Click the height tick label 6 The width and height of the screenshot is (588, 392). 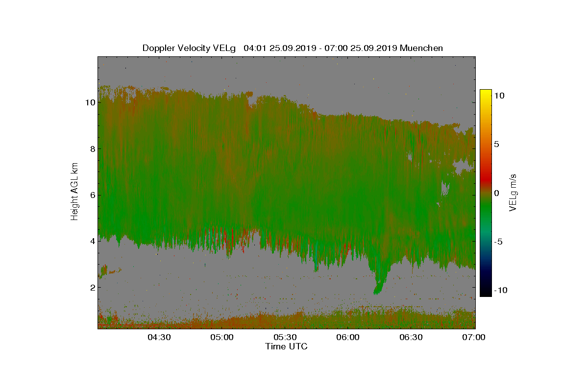[x=92, y=195]
